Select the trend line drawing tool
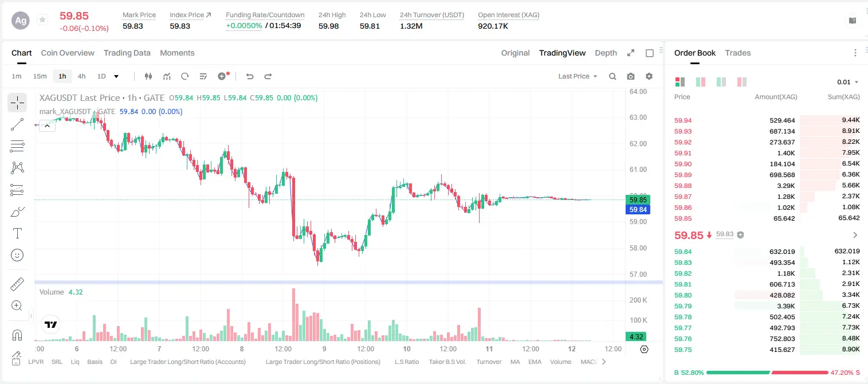The width and height of the screenshot is (868, 384). (x=17, y=124)
